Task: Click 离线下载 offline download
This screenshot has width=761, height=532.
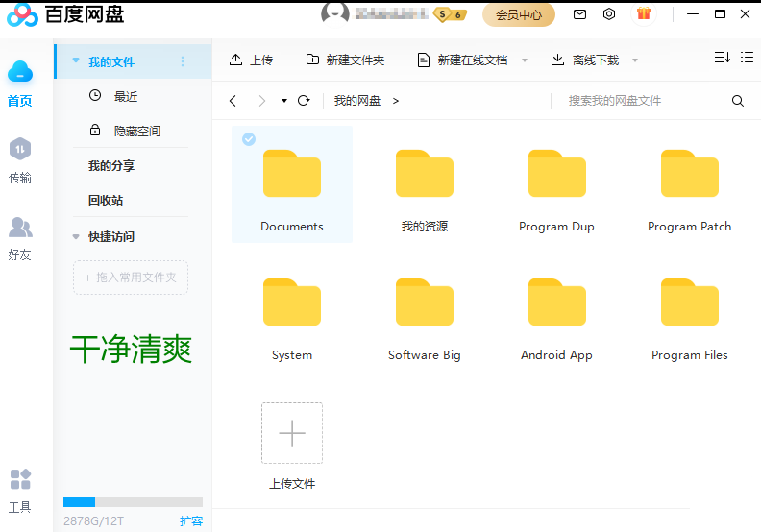Action: coord(585,60)
